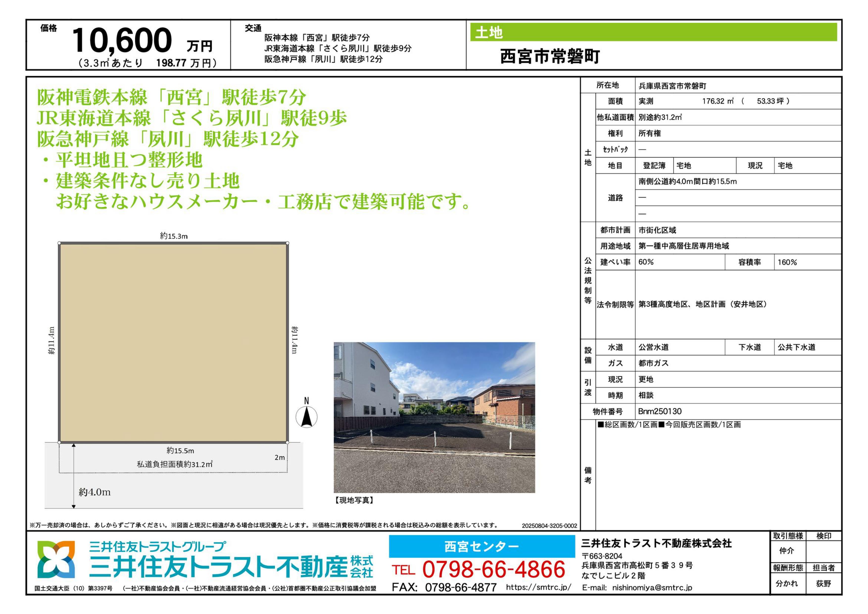The image size is (868, 614).
Task: Click the 私道負担面積約31.2㎡ label on diagram
Action: point(174,464)
